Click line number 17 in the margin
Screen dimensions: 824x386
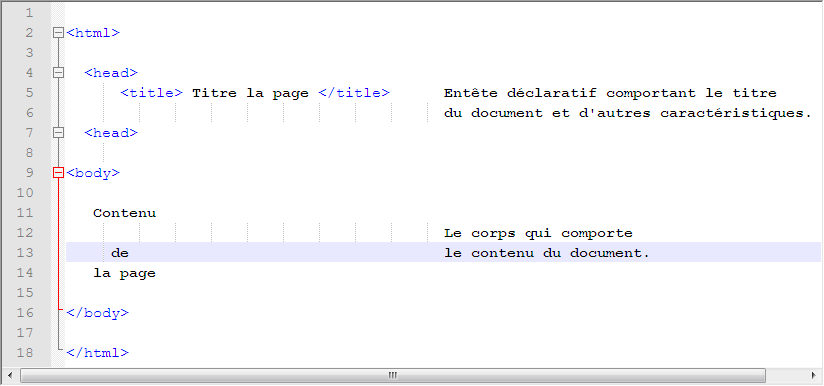click(x=25, y=333)
